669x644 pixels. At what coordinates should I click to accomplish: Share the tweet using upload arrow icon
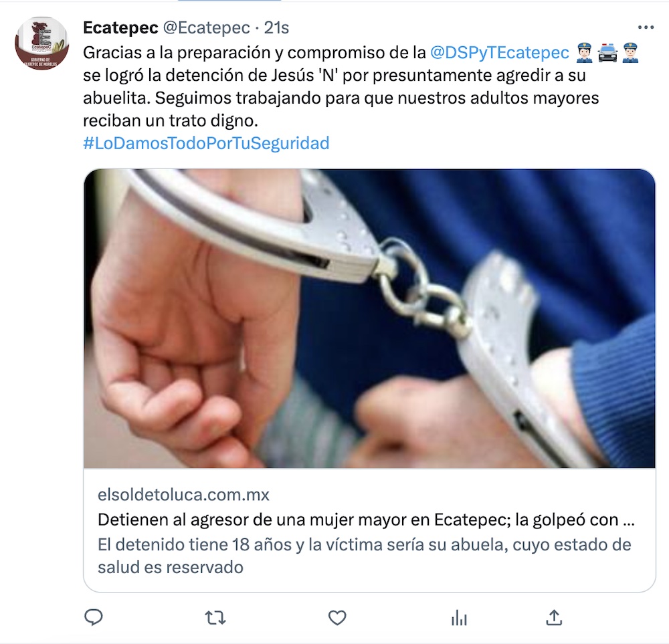pos(554,617)
